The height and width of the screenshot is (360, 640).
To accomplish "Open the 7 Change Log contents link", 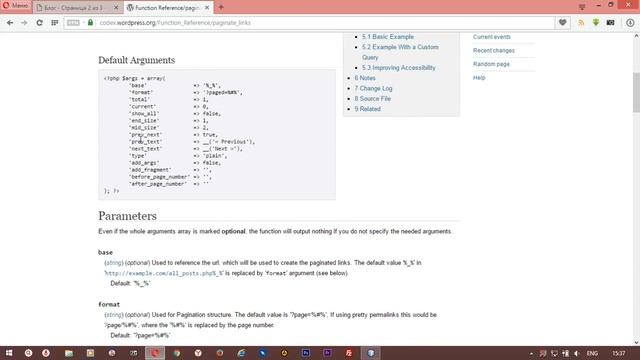I will click(373, 88).
